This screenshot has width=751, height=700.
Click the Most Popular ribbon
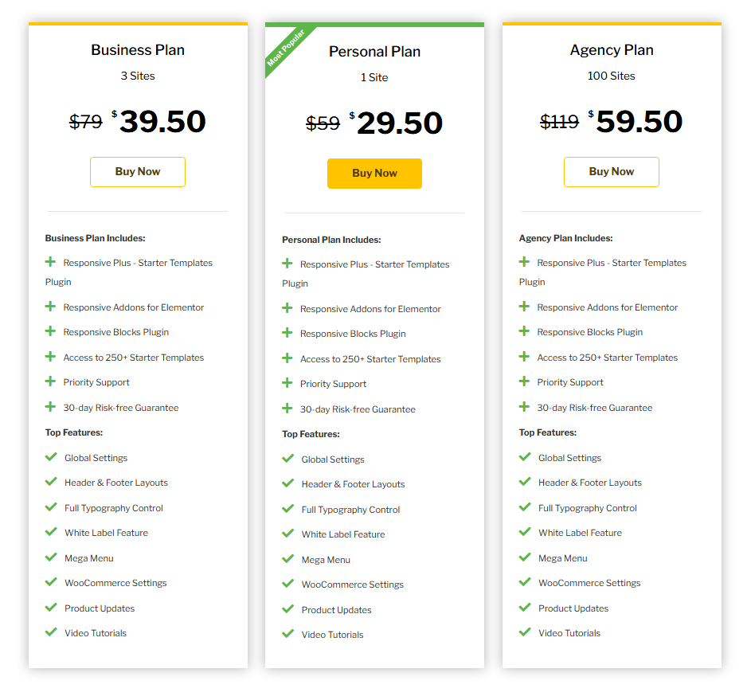tap(288, 50)
